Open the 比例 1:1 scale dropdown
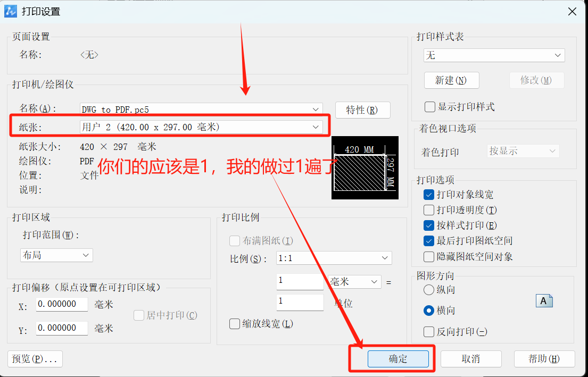 point(334,258)
